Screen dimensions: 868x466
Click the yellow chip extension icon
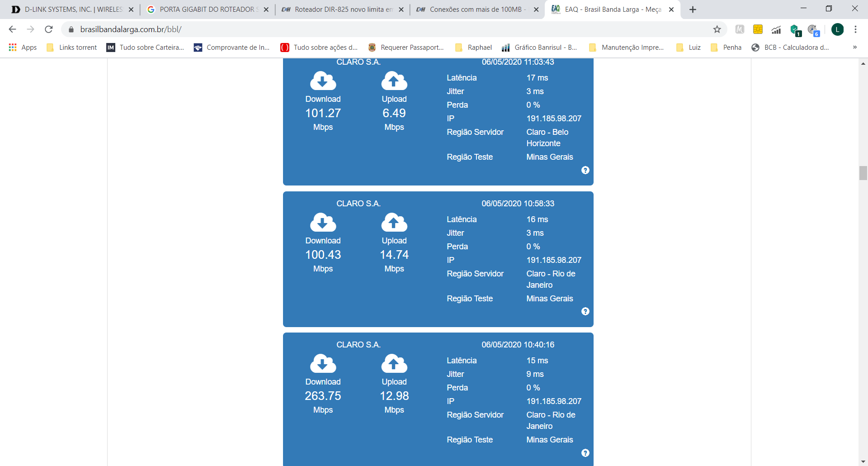[x=758, y=29]
